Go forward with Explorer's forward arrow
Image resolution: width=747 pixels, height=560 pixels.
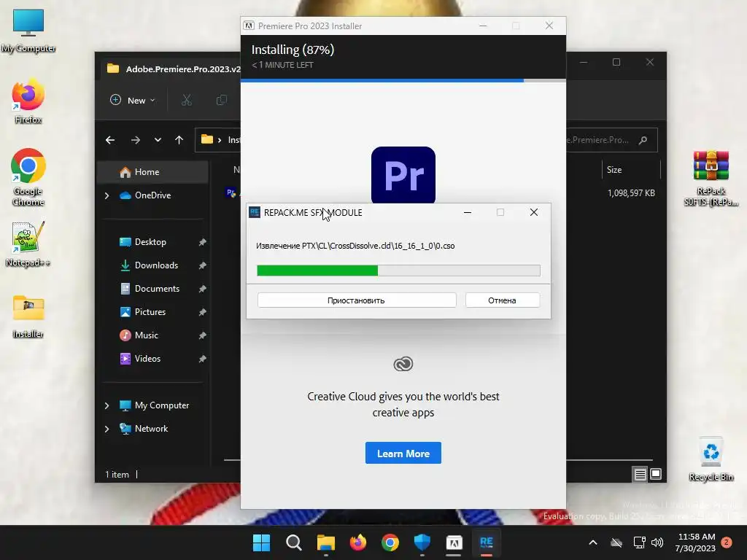(x=135, y=140)
